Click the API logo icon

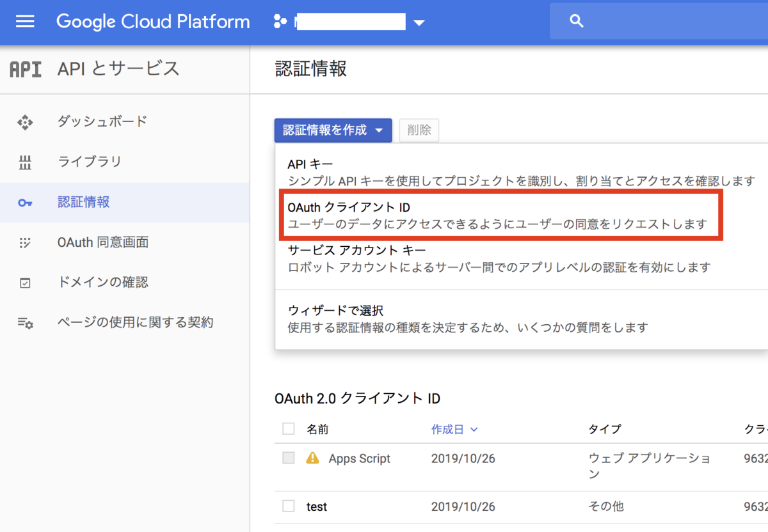click(x=26, y=69)
